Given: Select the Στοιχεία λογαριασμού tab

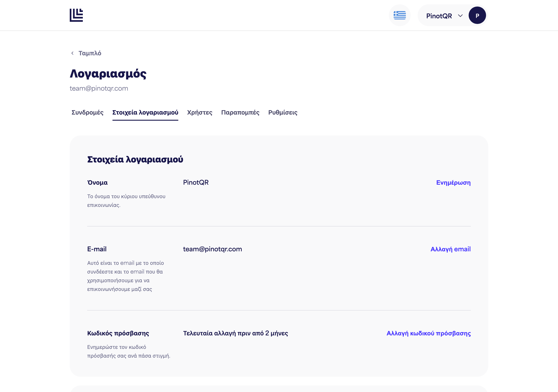Looking at the screenshot, I should 145,112.
